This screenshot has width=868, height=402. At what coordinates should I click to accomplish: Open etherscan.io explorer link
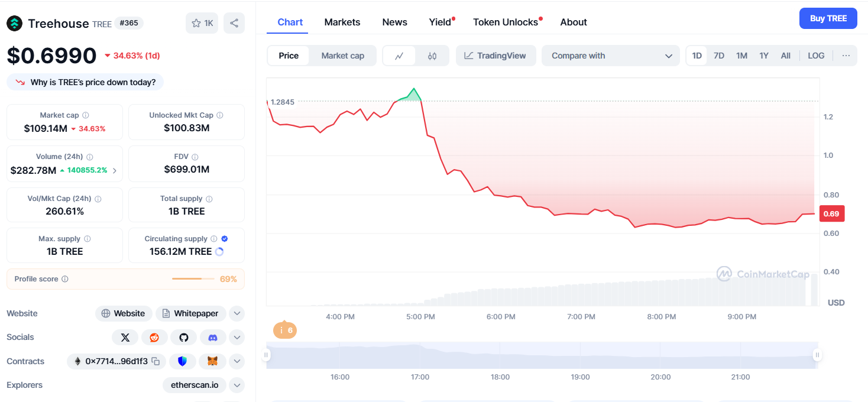point(195,385)
